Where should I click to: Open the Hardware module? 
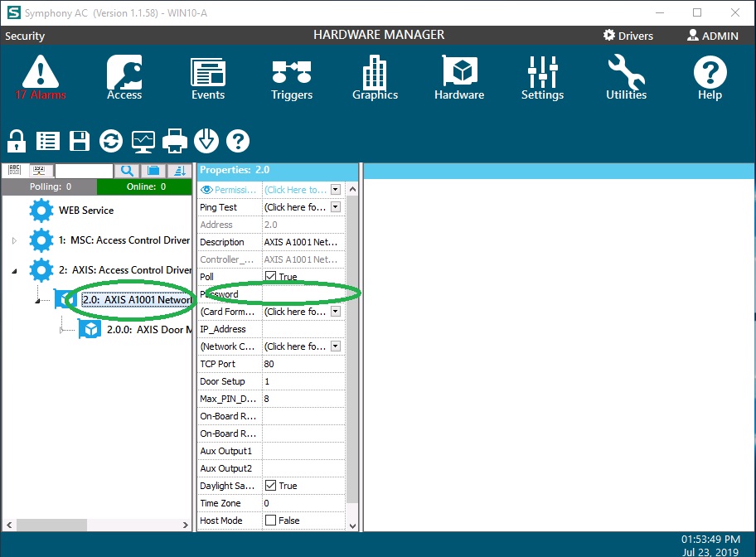(459, 77)
